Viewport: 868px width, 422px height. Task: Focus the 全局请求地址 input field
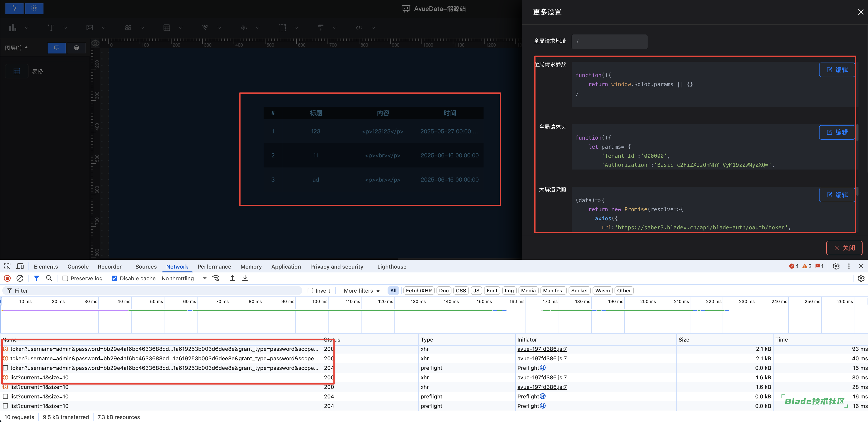coord(610,41)
